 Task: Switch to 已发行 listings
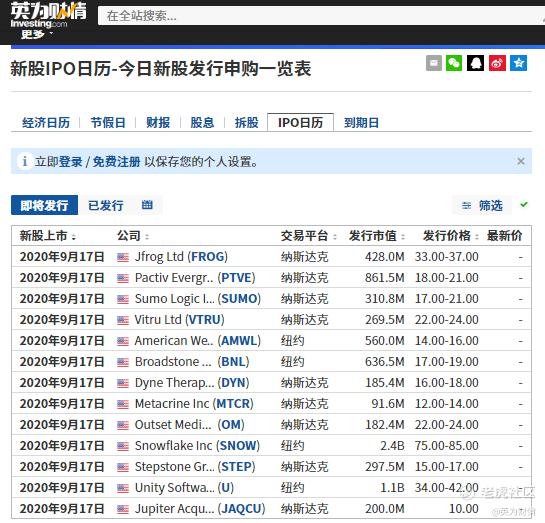(x=106, y=205)
